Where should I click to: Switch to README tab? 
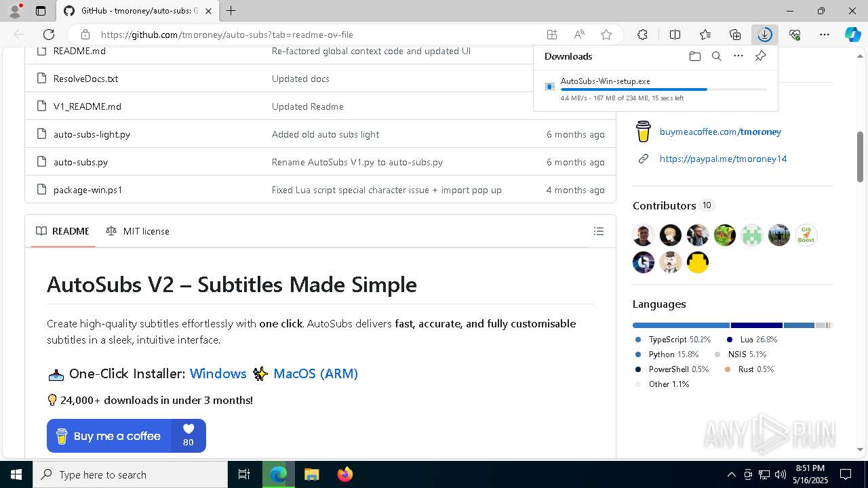[x=63, y=231]
